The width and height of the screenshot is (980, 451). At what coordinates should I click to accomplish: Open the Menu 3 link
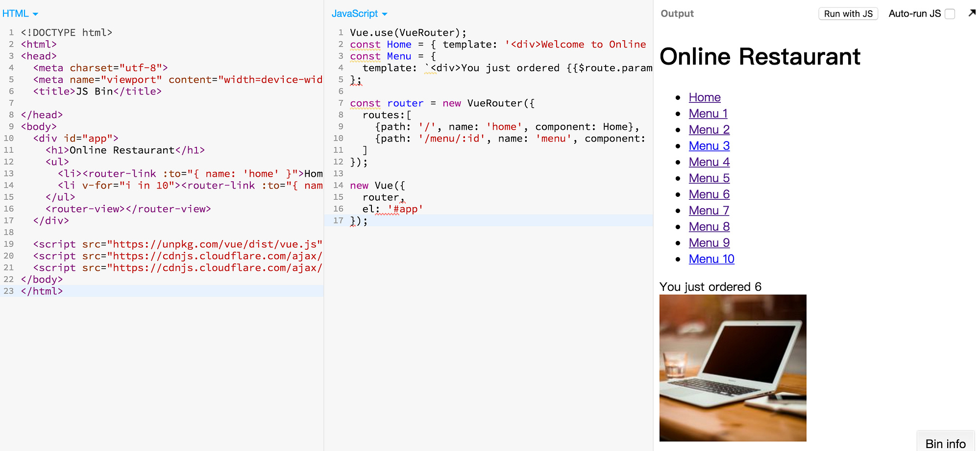click(x=709, y=145)
